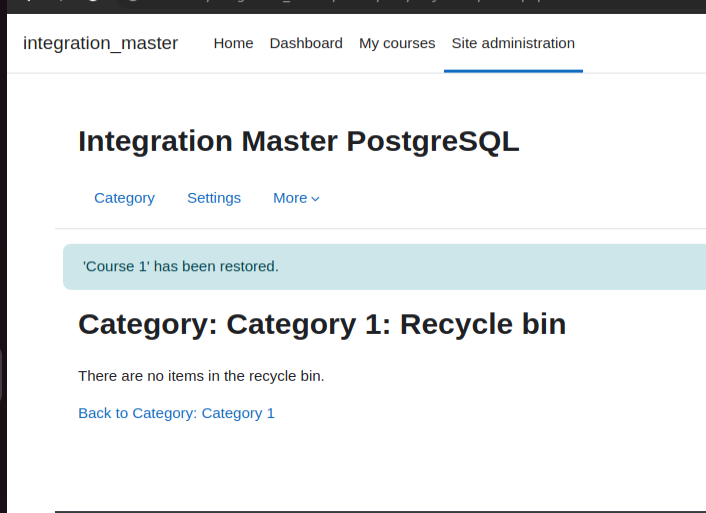This screenshot has height=513, width=706.
Task: Follow Back to Category: Category 1 link
Action: pyautogui.click(x=176, y=413)
